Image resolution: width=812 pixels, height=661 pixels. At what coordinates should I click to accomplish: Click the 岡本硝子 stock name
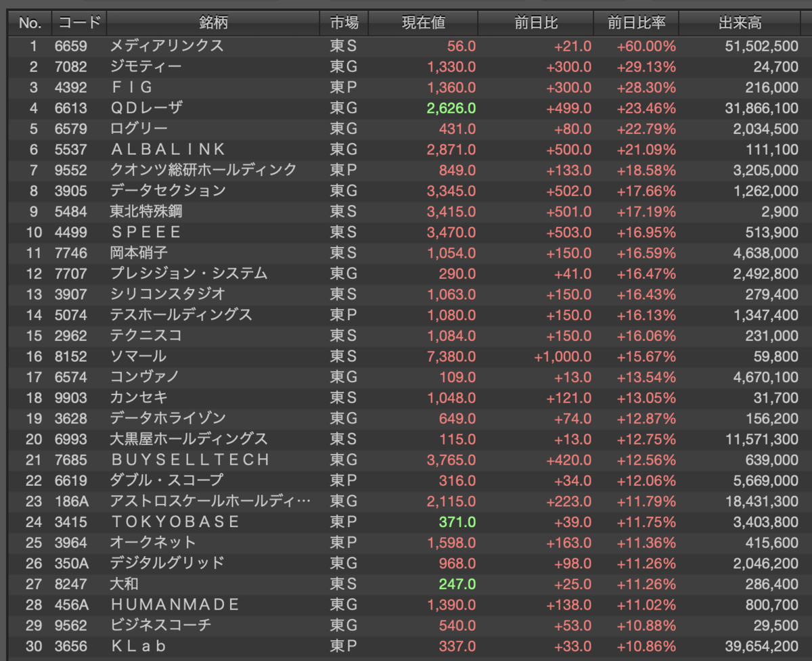coord(139,253)
